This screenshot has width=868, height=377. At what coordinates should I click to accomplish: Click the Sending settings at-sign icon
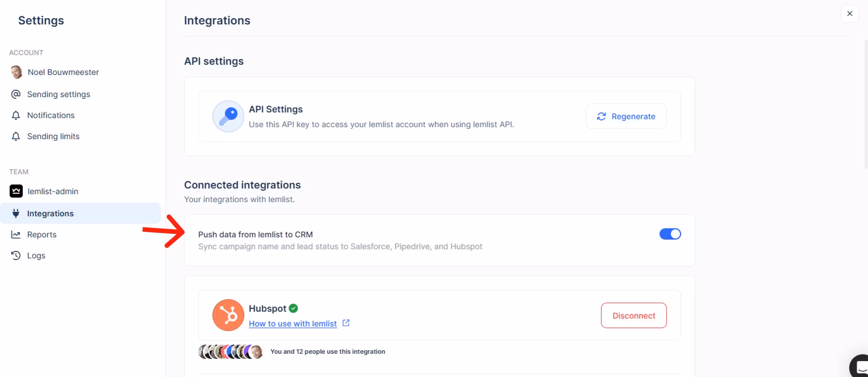point(16,94)
